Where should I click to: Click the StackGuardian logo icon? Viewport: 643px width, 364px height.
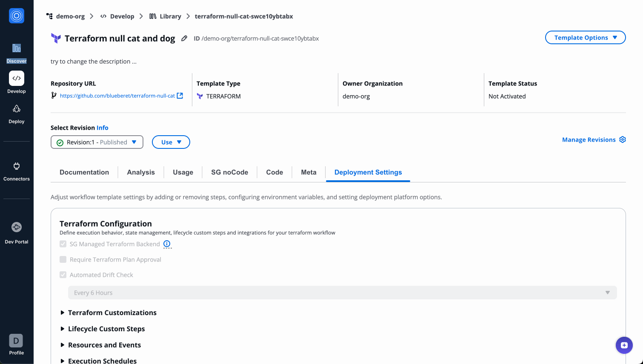click(x=17, y=16)
